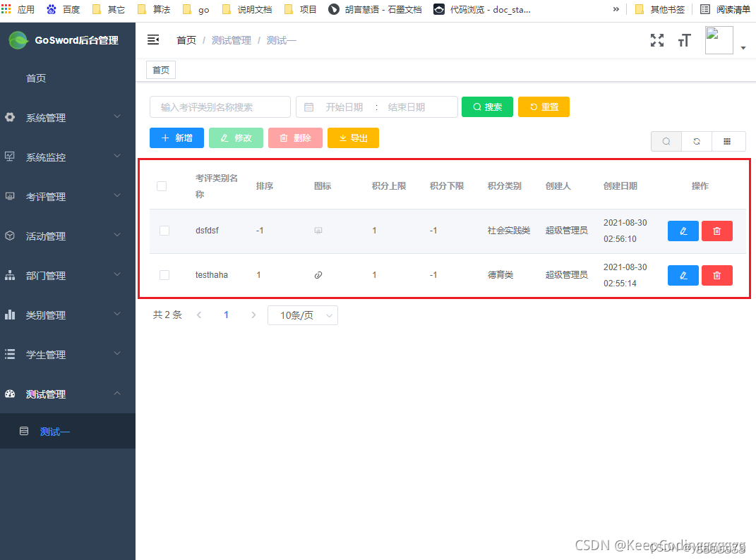Toggle fullscreen mode with the expand icon
Screen dimensions: 756x560
(657, 40)
